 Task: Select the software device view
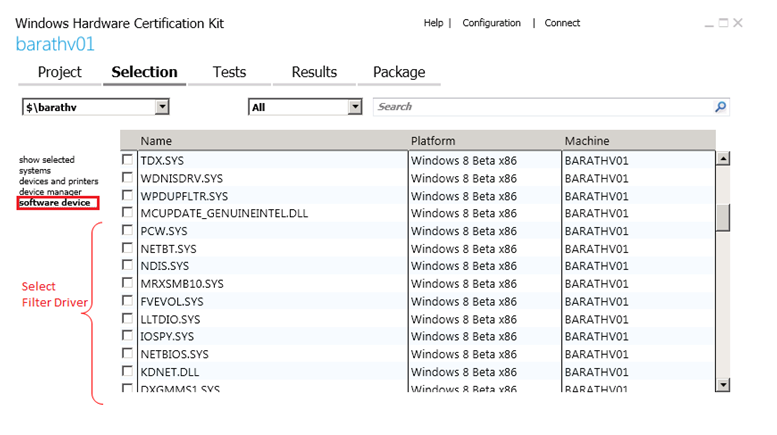tap(54, 203)
